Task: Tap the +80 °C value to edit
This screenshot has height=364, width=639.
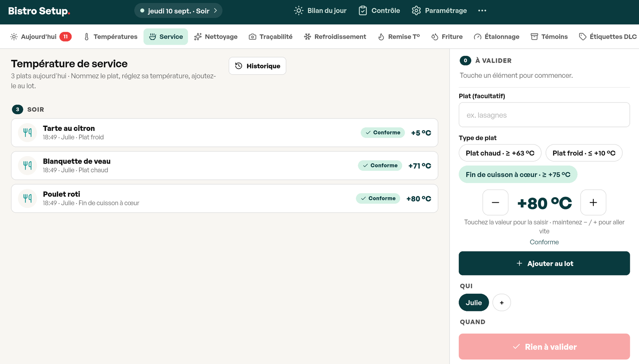Action: (x=544, y=203)
